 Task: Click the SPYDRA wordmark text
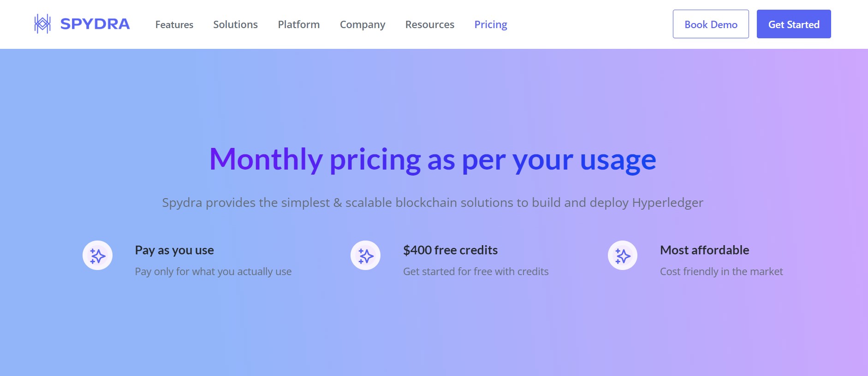(x=95, y=24)
